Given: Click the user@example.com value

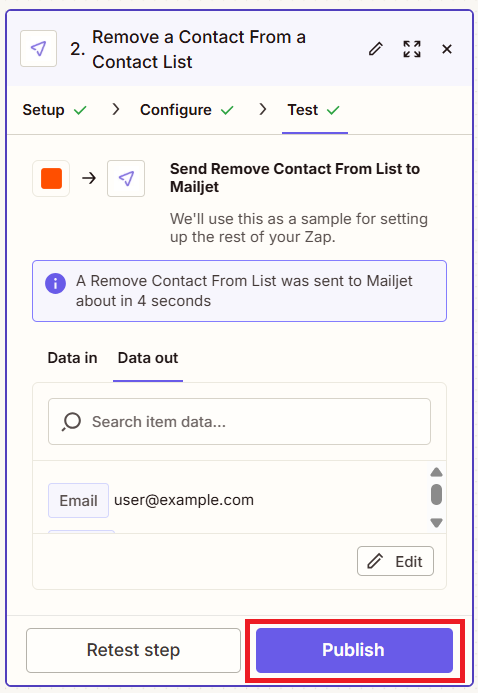Looking at the screenshot, I should (184, 500).
